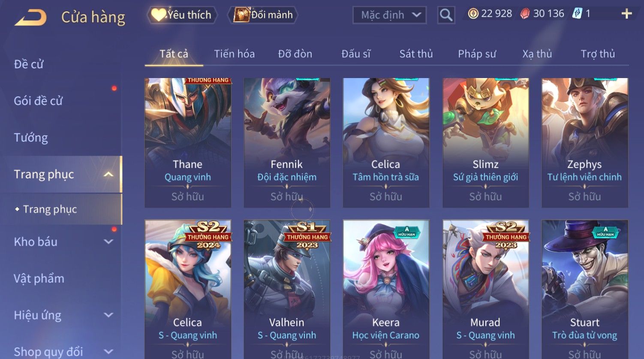
Task: Open the Yêu thích heart icon
Action: pyautogui.click(x=158, y=15)
